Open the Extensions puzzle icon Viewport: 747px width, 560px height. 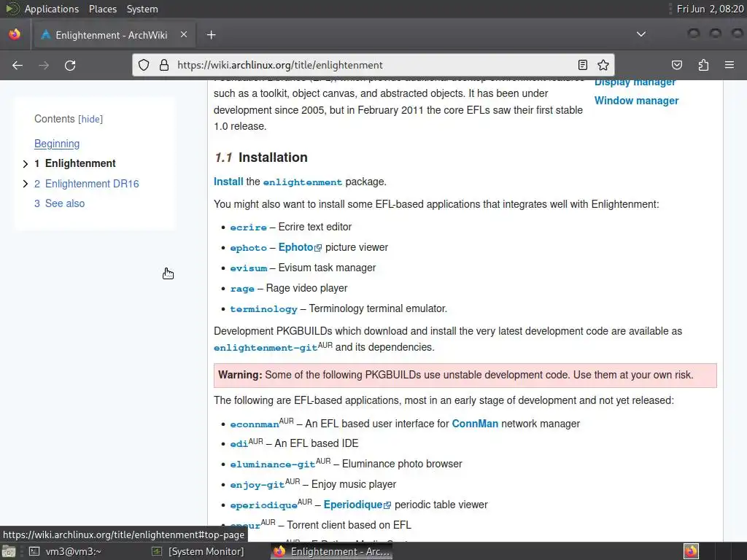(x=704, y=65)
